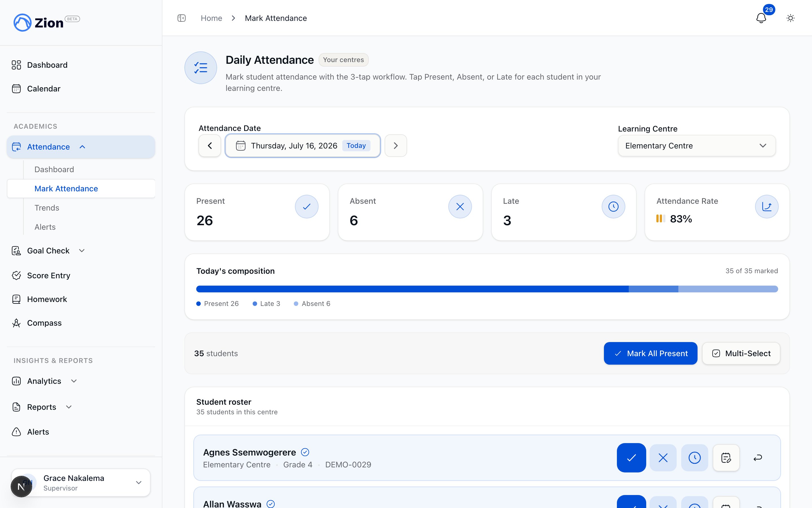The height and width of the screenshot is (508, 812).
Task: Select Mark Attendance in the sidebar
Action: [x=81, y=189]
